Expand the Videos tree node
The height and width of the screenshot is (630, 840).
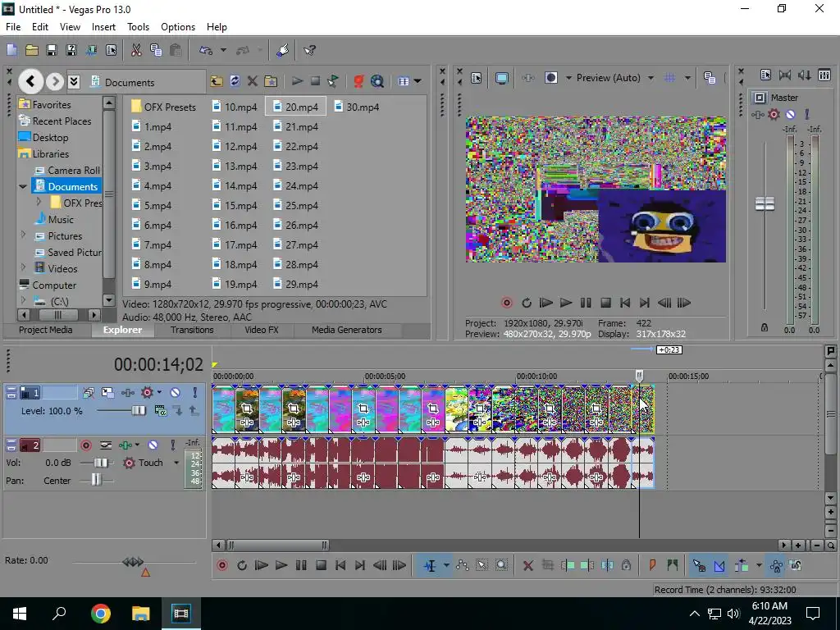coord(23,267)
